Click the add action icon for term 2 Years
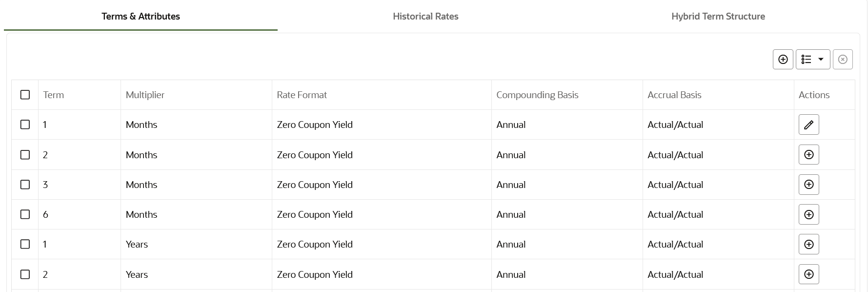868x292 pixels. 808,274
